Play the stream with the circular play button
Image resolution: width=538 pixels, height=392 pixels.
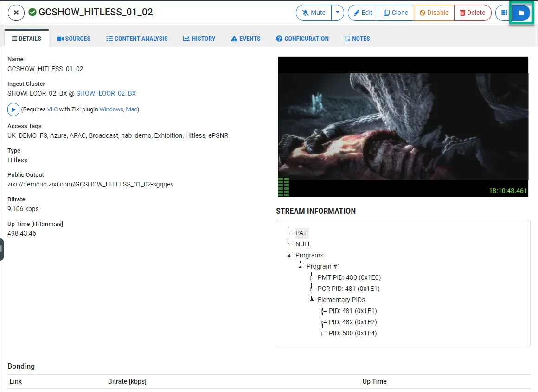pyautogui.click(x=13, y=109)
